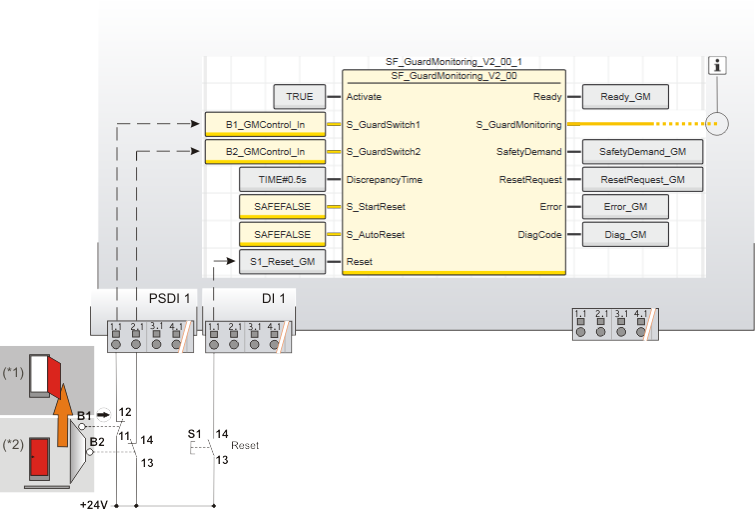755x509 pixels.
Task: Click the SAFEFALSE box for S_StartReset
Action: 283,207
